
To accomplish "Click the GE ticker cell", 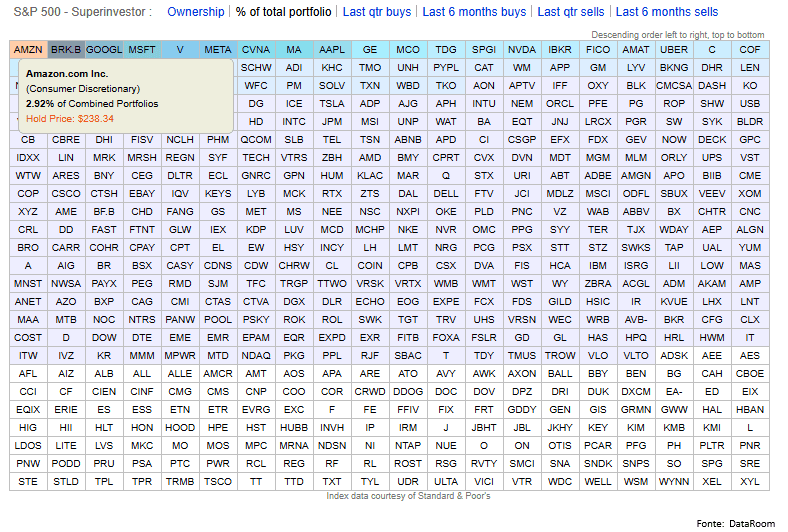I will tap(370, 50).
